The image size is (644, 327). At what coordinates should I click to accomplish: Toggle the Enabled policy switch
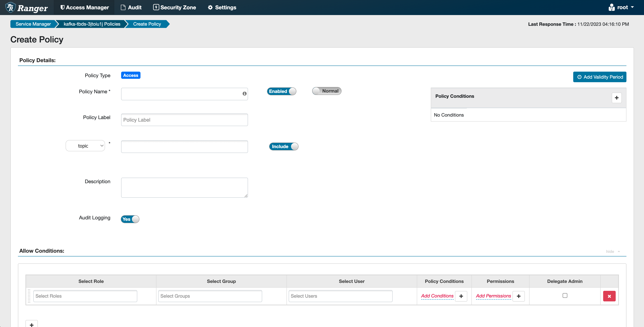pyautogui.click(x=282, y=92)
